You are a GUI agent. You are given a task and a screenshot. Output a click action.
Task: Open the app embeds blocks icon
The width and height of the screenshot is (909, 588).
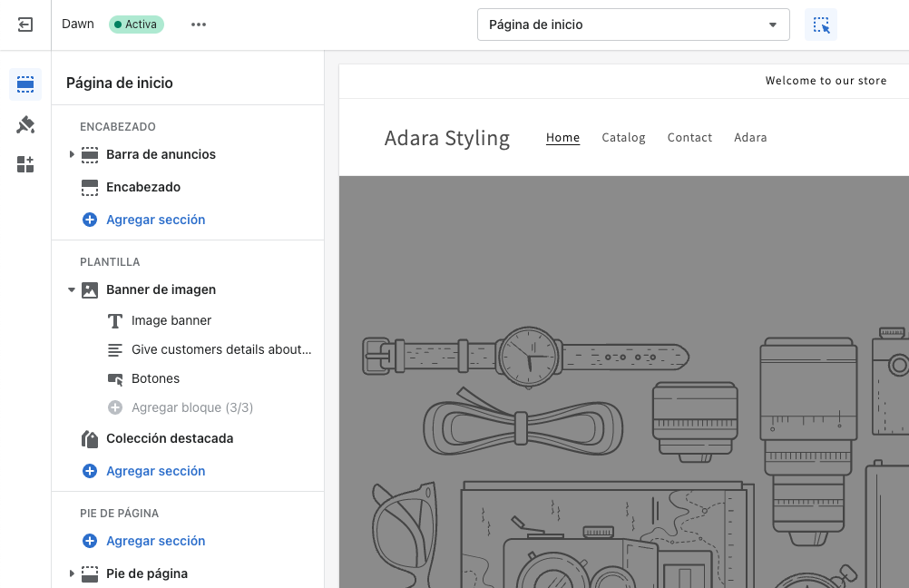point(25,164)
